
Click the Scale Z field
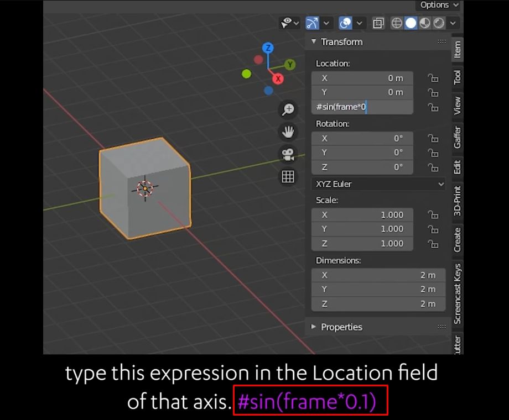coord(362,244)
